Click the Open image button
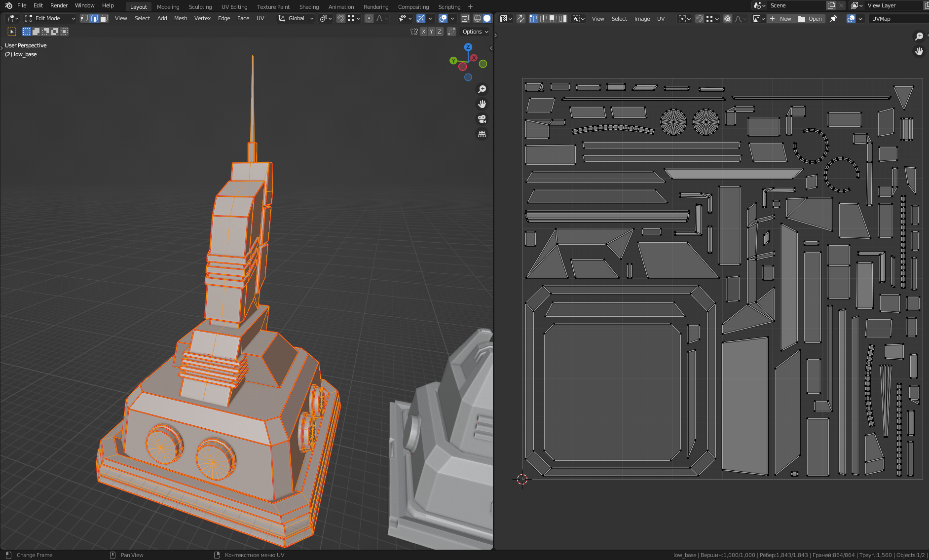 810,19
